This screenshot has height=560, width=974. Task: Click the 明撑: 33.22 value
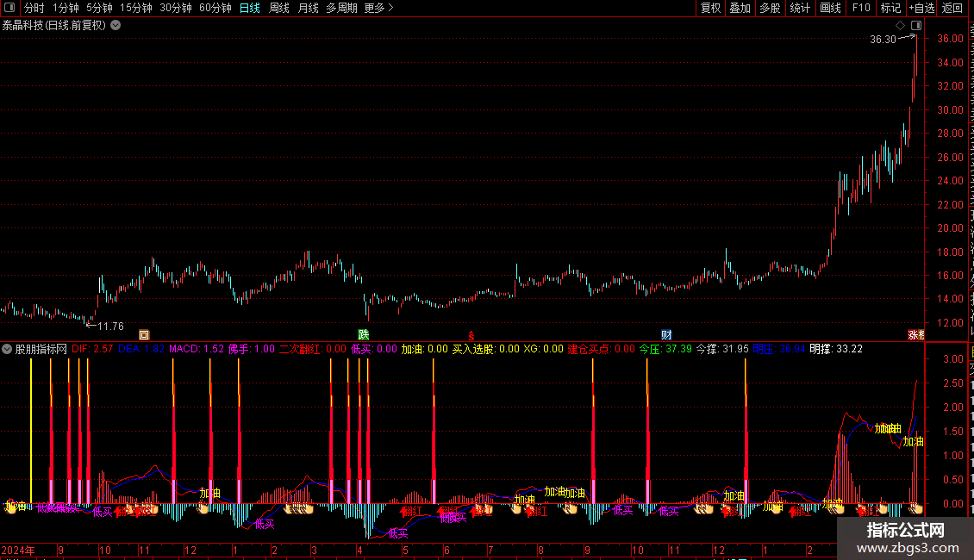coord(836,349)
